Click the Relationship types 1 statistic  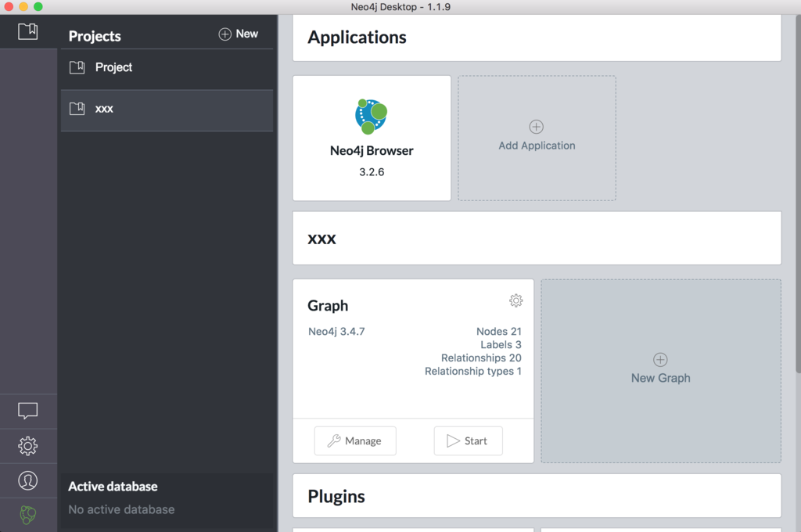[x=473, y=371]
